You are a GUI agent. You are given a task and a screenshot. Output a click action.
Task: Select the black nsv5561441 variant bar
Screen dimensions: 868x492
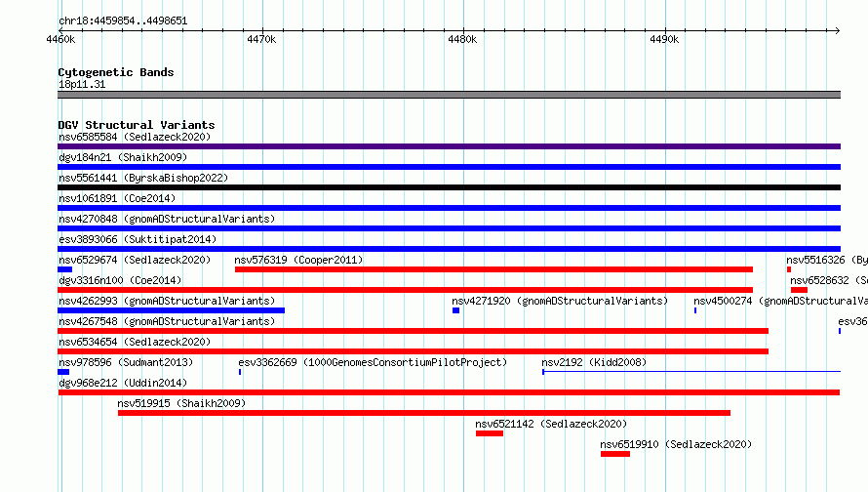click(x=449, y=187)
